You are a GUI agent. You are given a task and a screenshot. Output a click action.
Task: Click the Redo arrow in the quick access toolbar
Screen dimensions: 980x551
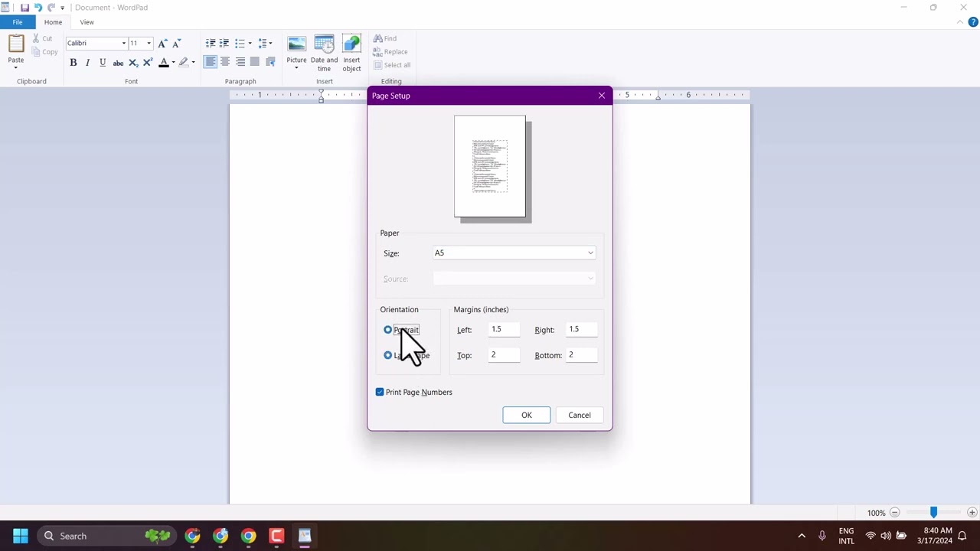(x=51, y=8)
